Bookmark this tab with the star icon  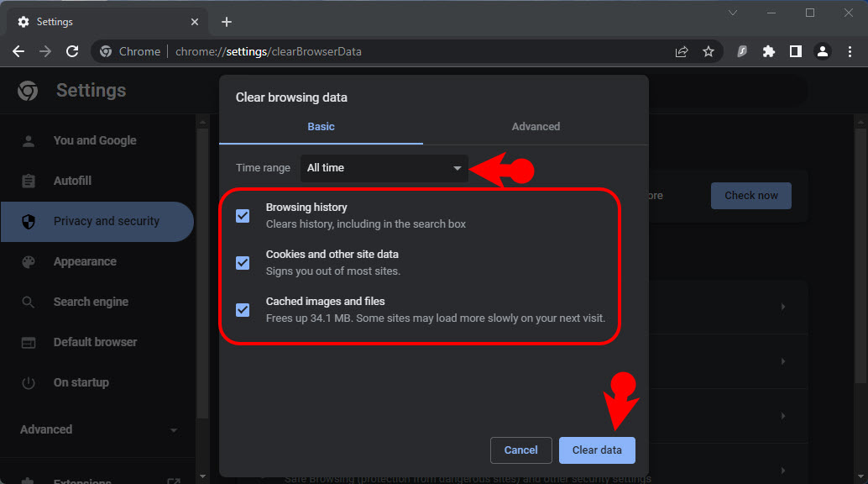click(x=708, y=51)
